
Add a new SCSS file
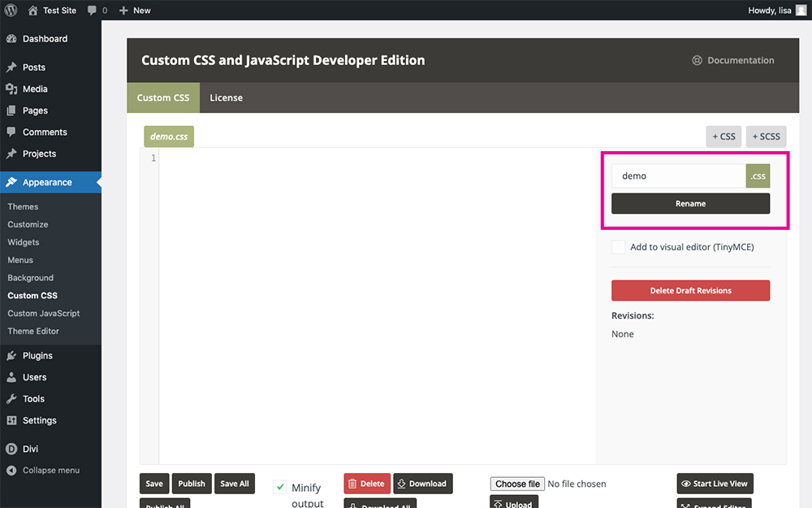(x=767, y=137)
